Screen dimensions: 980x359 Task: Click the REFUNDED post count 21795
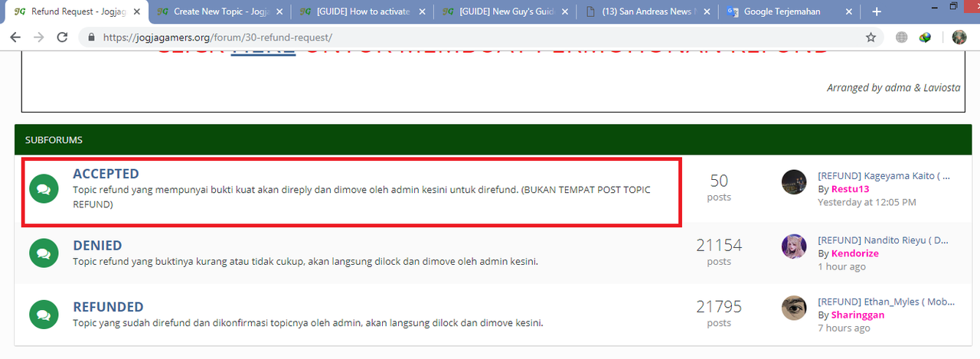tap(719, 306)
